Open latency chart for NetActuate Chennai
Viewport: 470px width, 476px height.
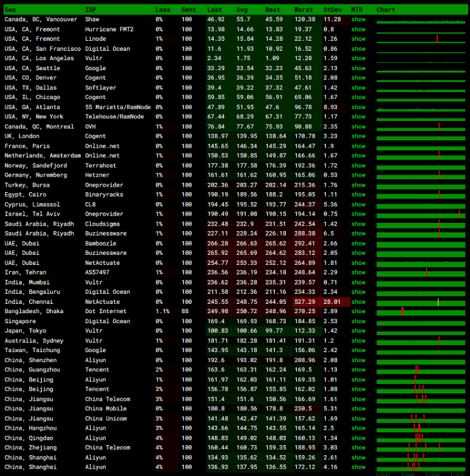(420, 302)
